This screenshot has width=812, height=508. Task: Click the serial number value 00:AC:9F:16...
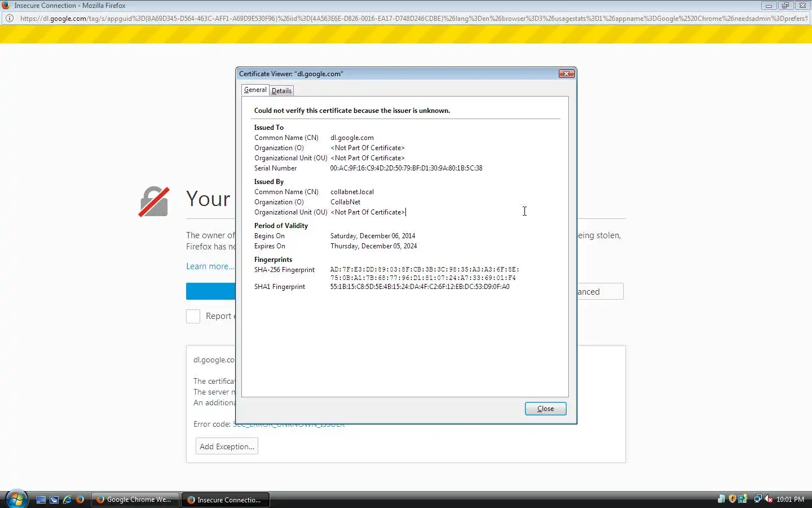406,168
